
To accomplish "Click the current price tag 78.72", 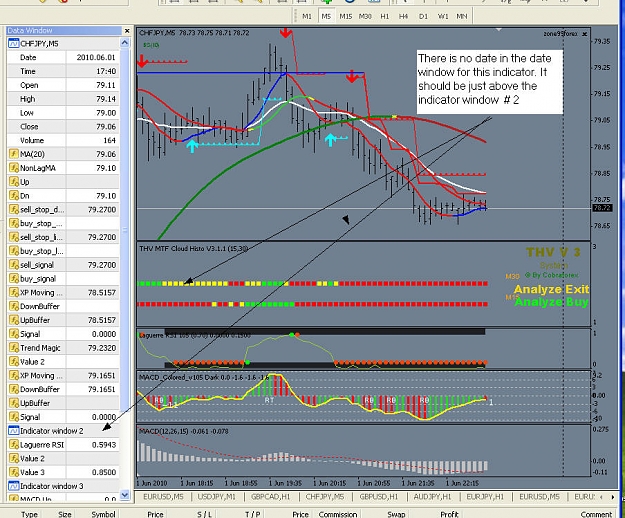I will point(602,208).
